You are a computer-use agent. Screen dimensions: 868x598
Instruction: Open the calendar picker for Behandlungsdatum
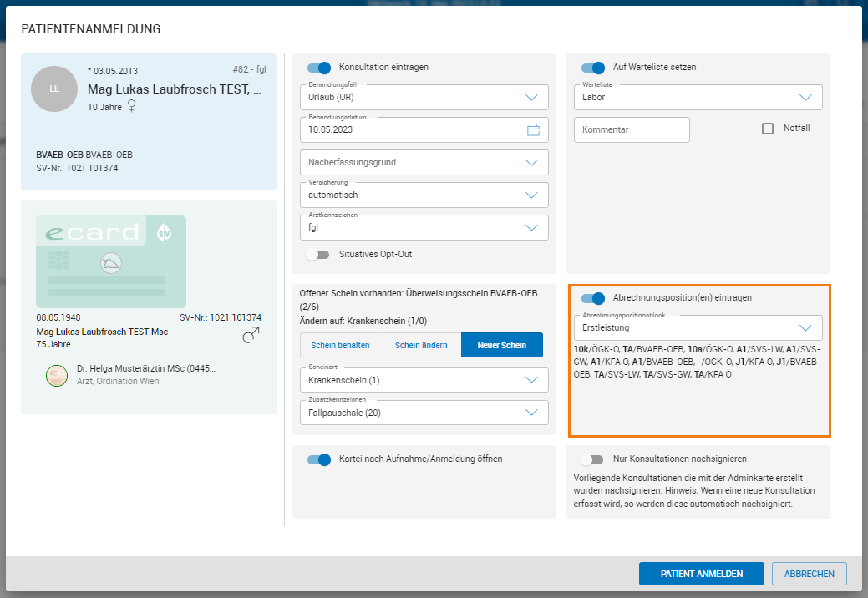(x=533, y=130)
